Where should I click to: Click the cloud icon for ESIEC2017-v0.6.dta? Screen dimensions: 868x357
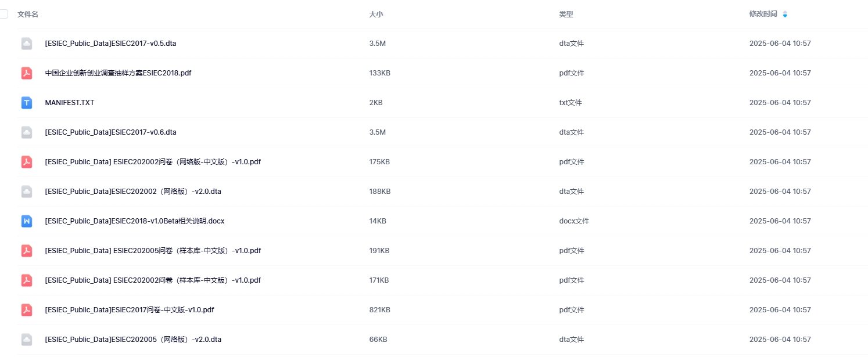[x=27, y=132]
